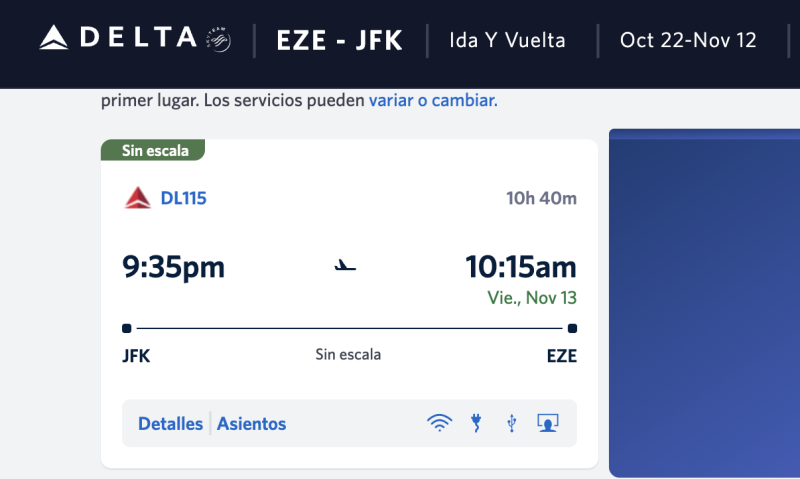This screenshot has height=479, width=800.
Task: Click the airplane icon between flight times
Action: click(x=346, y=267)
